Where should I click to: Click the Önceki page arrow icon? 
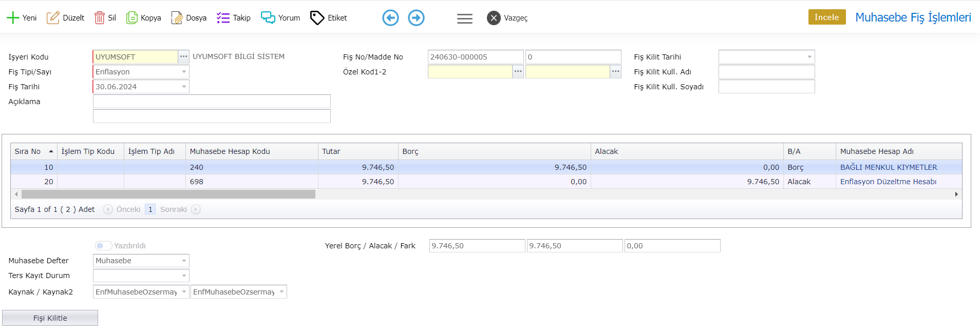click(x=108, y=209)
